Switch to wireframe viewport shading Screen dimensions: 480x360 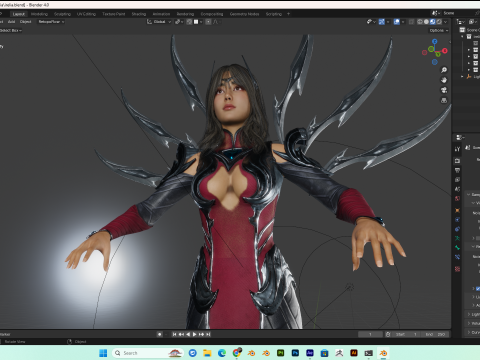[x=420, y=22]
